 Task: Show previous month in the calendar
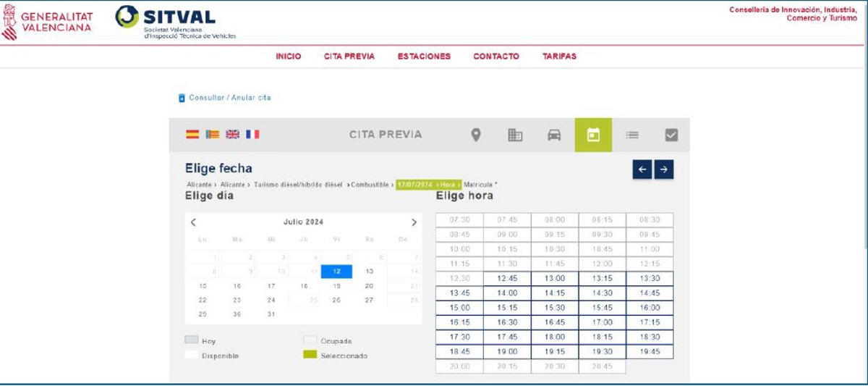click(x=193, y=222)
